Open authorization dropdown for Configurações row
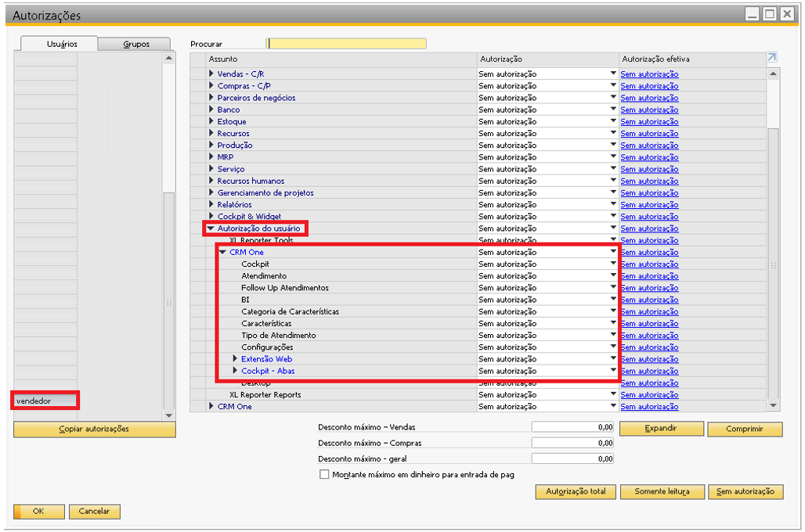 pyautogui.click(x=613, y=347)
